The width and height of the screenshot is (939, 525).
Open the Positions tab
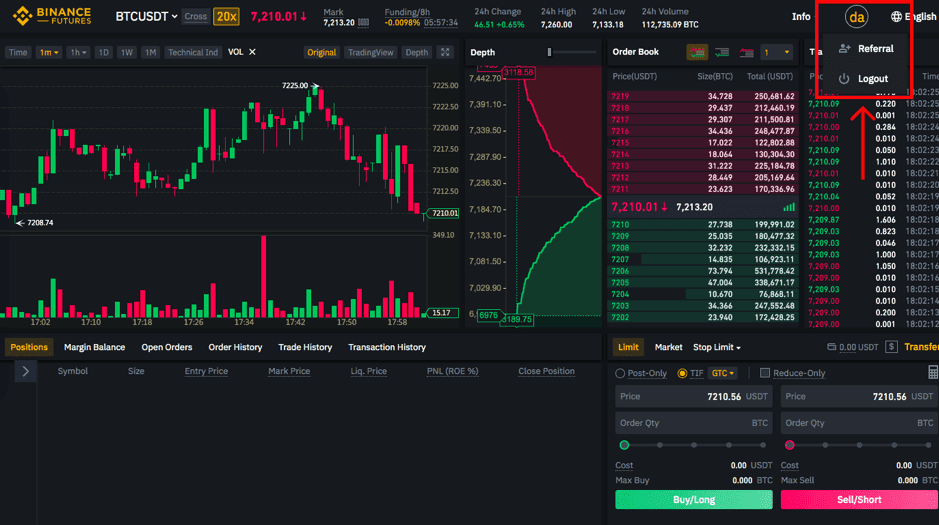click(x=29, y=347)
